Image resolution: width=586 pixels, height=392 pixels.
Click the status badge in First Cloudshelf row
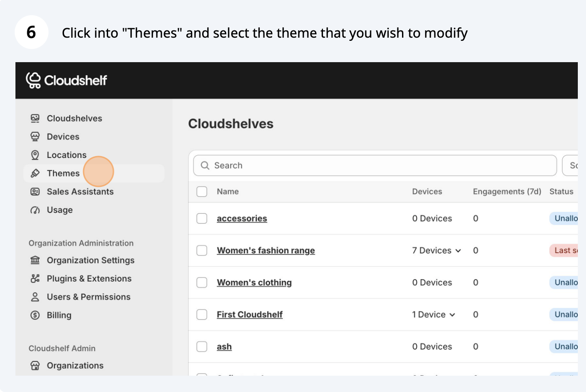click(x=564, y=314)
